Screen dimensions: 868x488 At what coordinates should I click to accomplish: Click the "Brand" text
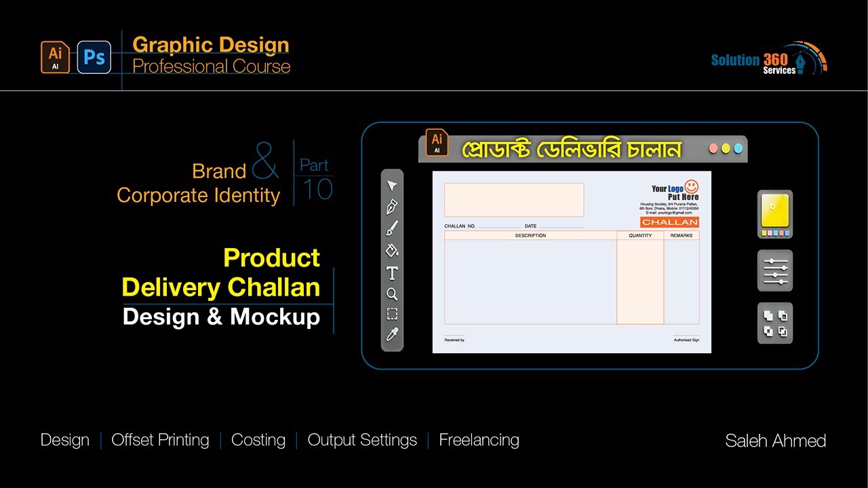pyautogui.click(x=219, y=171)
